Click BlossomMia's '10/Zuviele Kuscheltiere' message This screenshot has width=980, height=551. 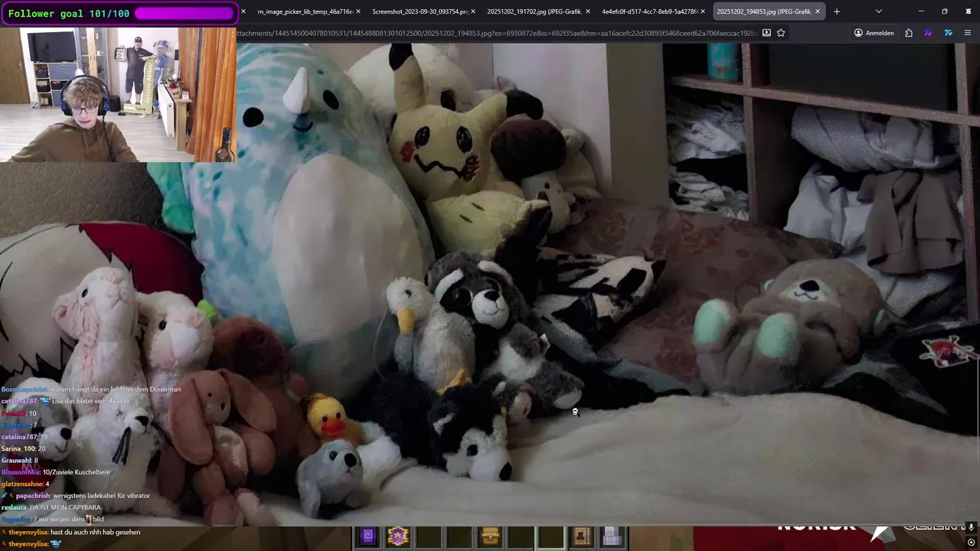click(x=56, y=472)
